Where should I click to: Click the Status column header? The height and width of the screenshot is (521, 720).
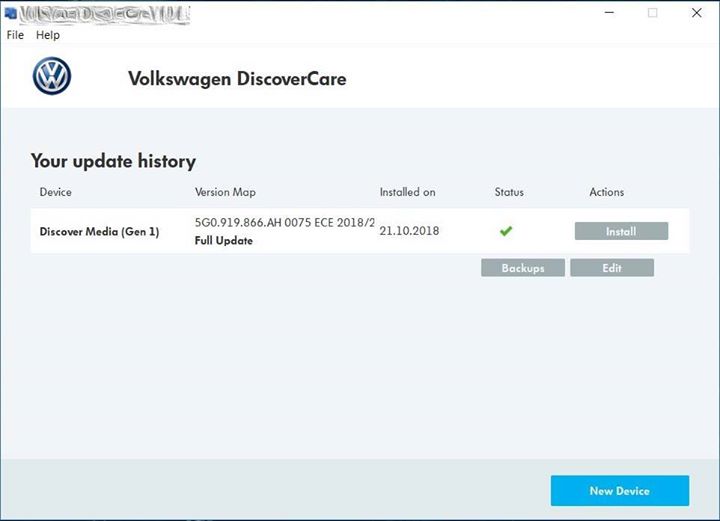pos(509,192)
